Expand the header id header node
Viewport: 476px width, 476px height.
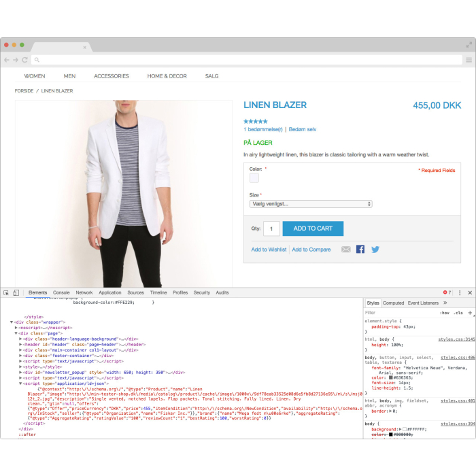[20, 345]
